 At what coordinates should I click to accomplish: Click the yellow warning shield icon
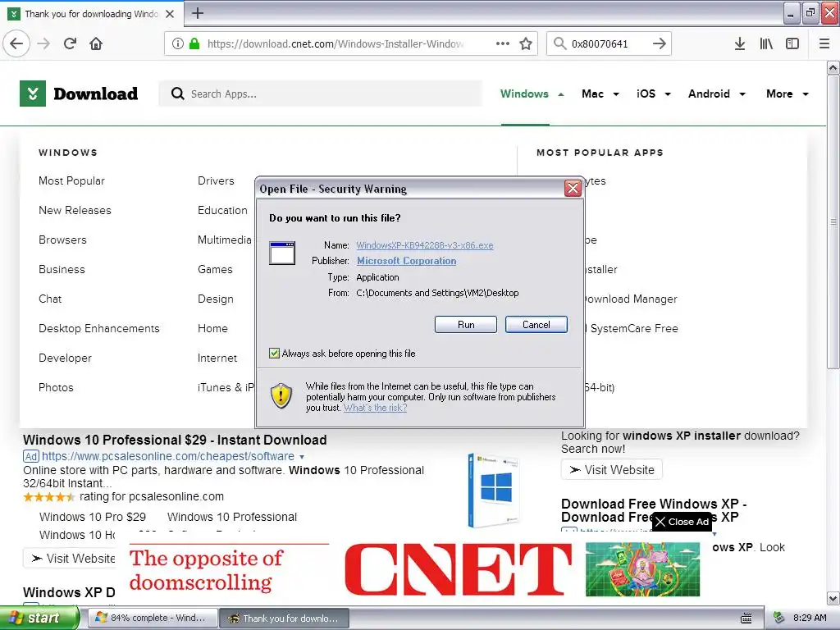click(x=281, y=396)
